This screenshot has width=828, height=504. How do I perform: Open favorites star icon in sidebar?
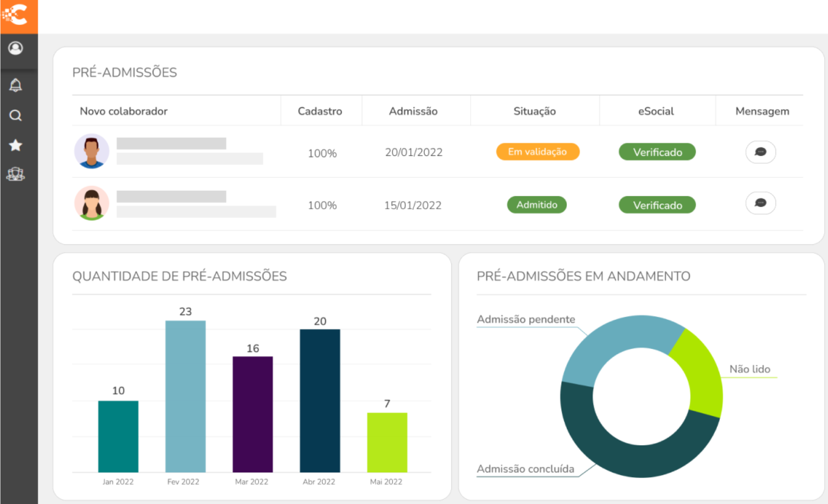[16, 145]
